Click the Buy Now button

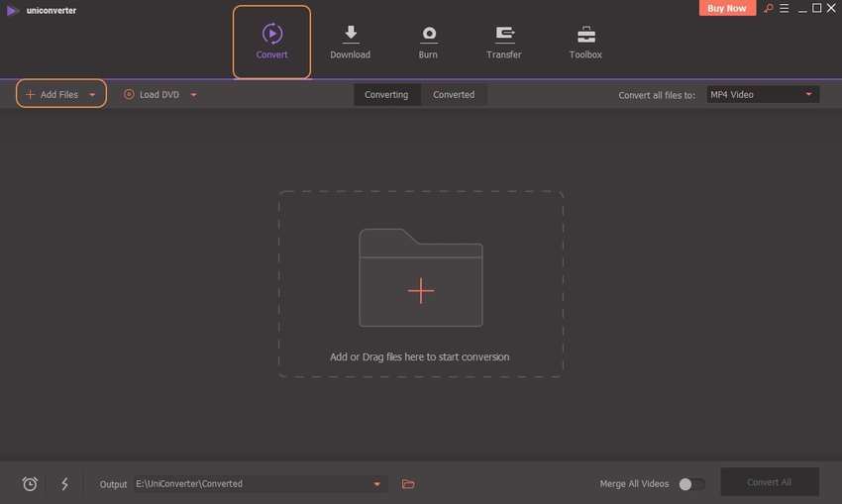(728, 8)
